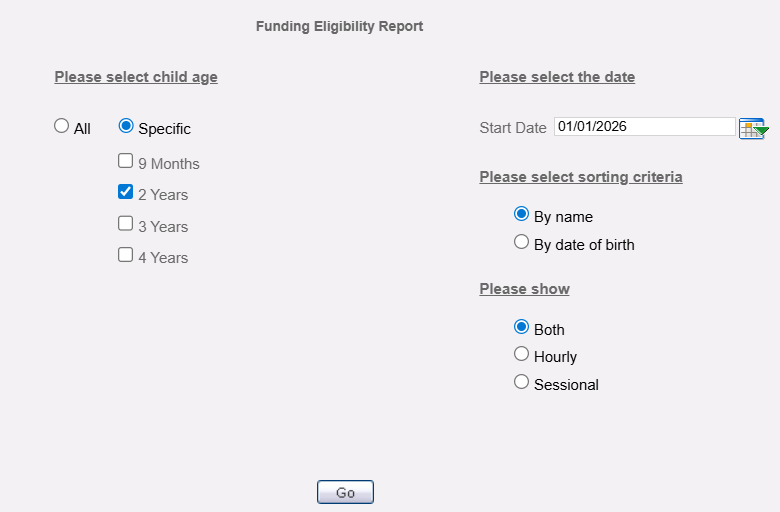Check the 4 Years age option
The image size is (780, 512).
pos(125,255)
